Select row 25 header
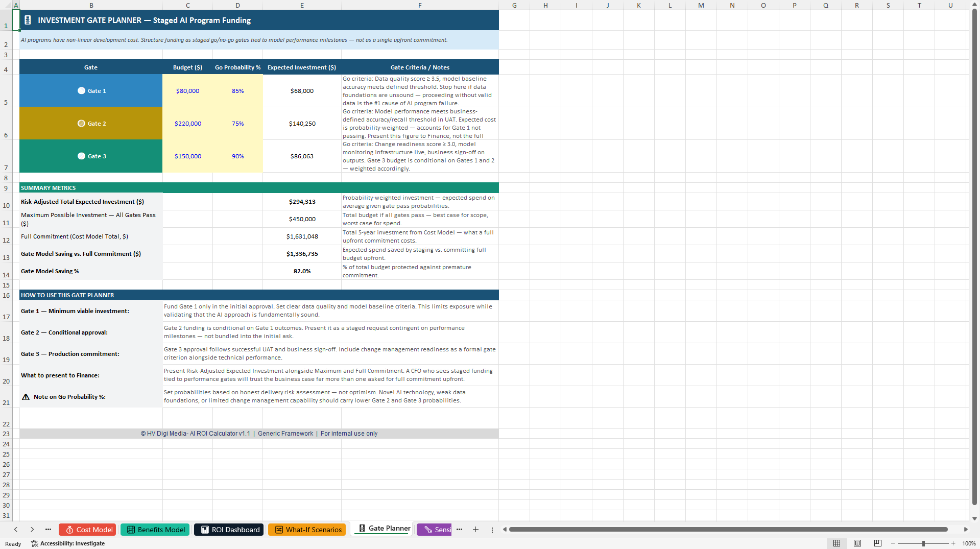The image size is (980, 549). coord(6,454)
